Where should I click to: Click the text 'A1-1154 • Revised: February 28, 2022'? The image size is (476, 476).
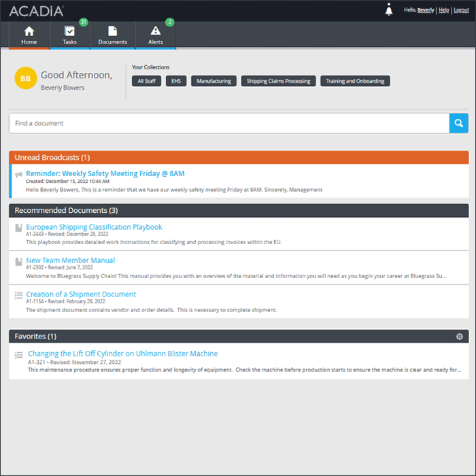65,301
